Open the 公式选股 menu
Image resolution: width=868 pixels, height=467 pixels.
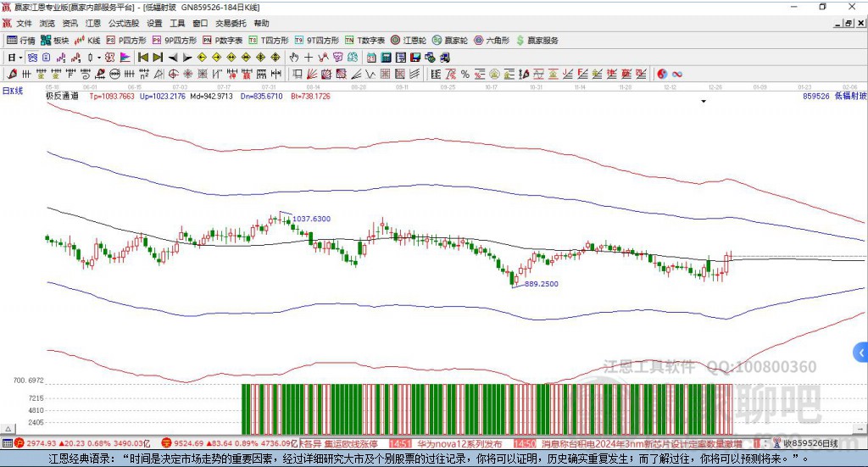(124, 24)
